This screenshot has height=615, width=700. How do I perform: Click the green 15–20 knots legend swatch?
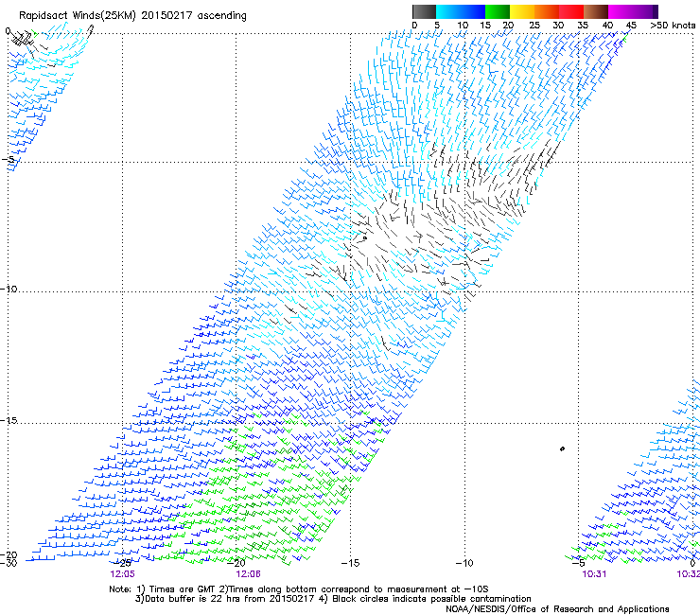[x=498, y=11]
